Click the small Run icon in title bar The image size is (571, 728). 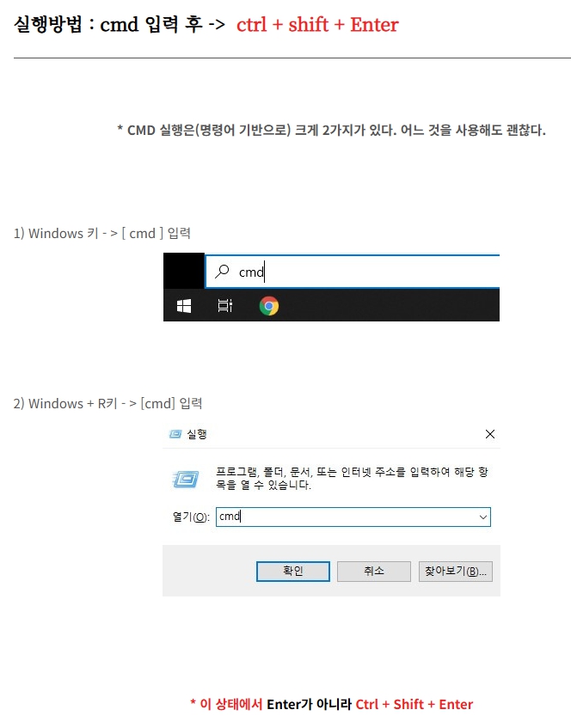[x=175, y=434]
